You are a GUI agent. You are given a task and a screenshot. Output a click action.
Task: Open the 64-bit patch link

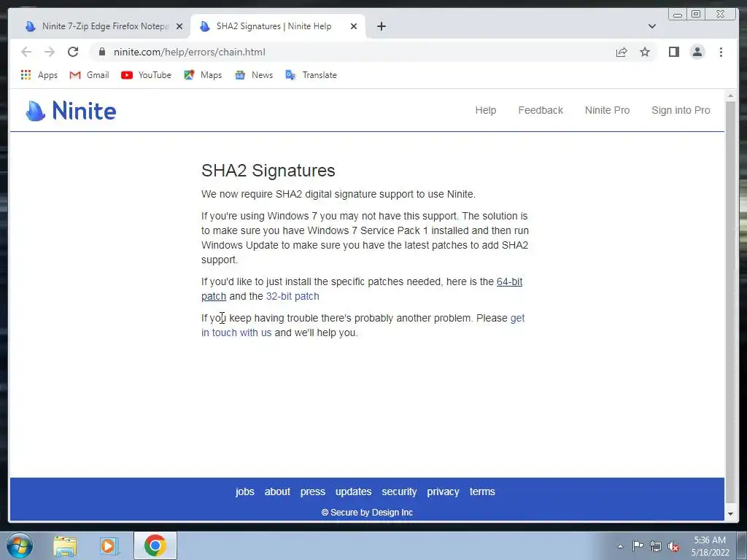point(509,281)
